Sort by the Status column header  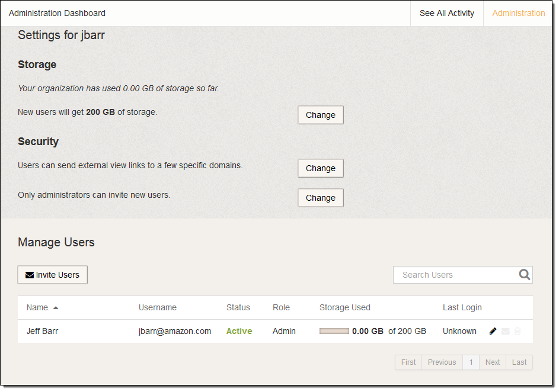[238, 307]
